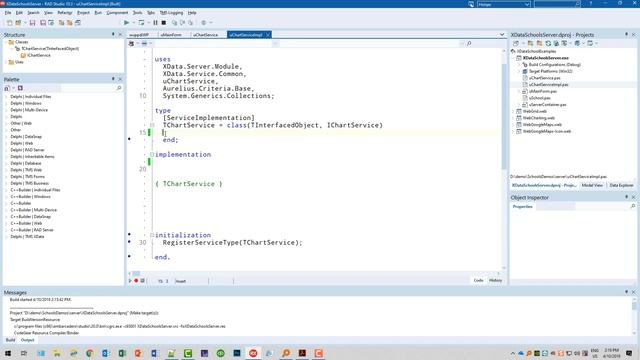Open the layout dropdown in the title bar
The width and height of the screenshot is (640, 360).
(x=527, y=4)
